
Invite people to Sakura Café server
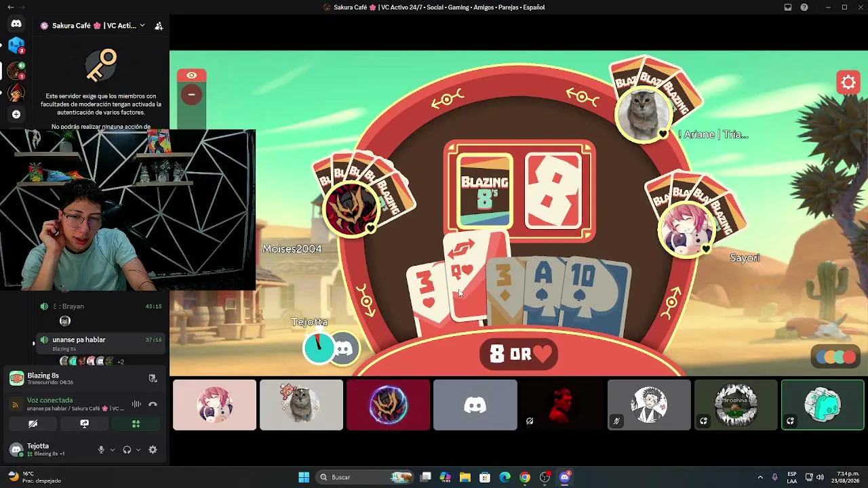point(159,26)
